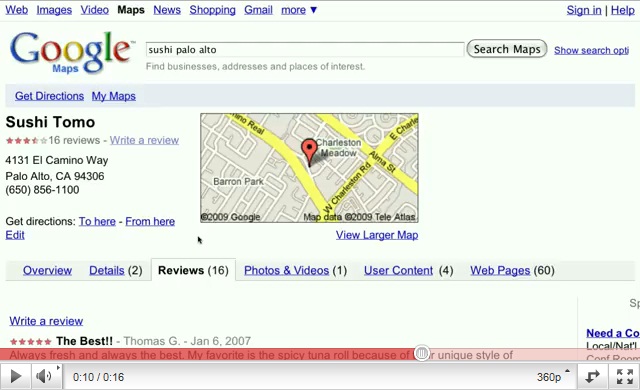This screenshot has height=390, width=640.
Task: Select Maps in top navigation
Action: click(131, 10)
